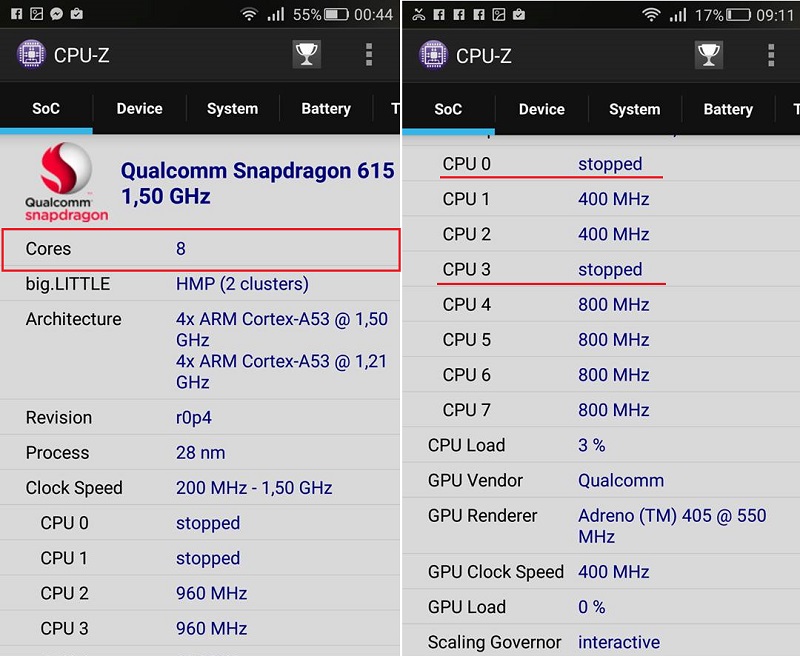Viewport: 800px width, 656px height.
Task: Tap GPU Clock Speed 400 MHz value
Action: coord(614,572)
